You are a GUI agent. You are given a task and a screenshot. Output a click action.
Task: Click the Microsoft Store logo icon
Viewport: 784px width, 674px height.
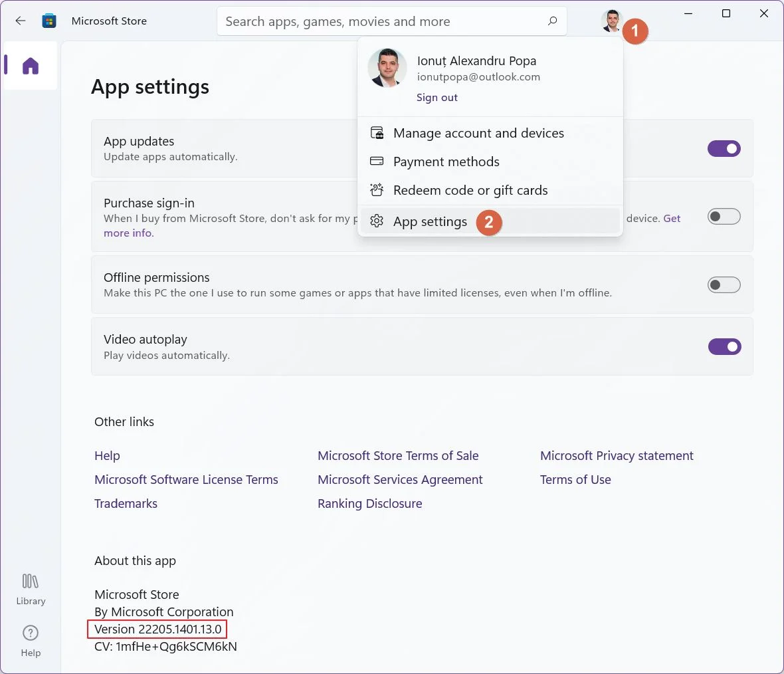tap(49, 21)
